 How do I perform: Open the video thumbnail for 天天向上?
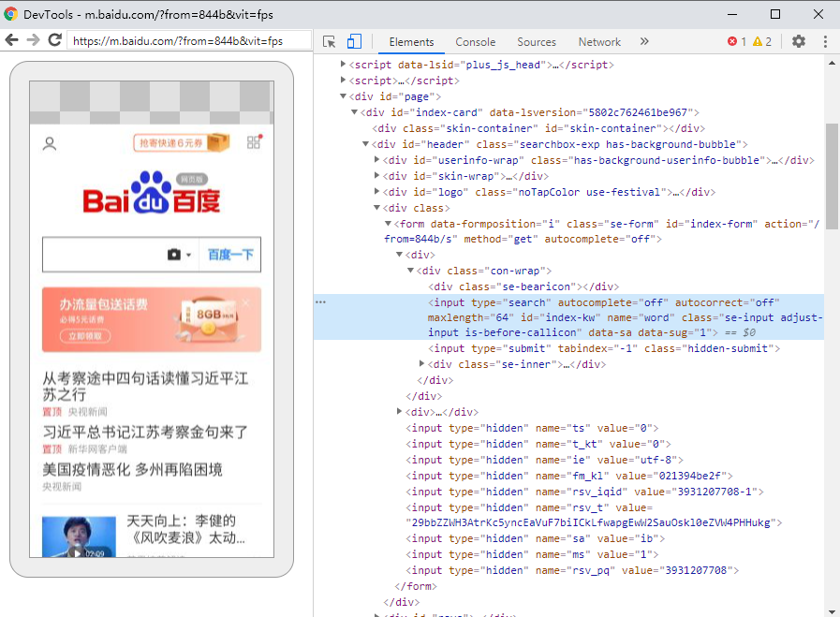pos(79,536)
